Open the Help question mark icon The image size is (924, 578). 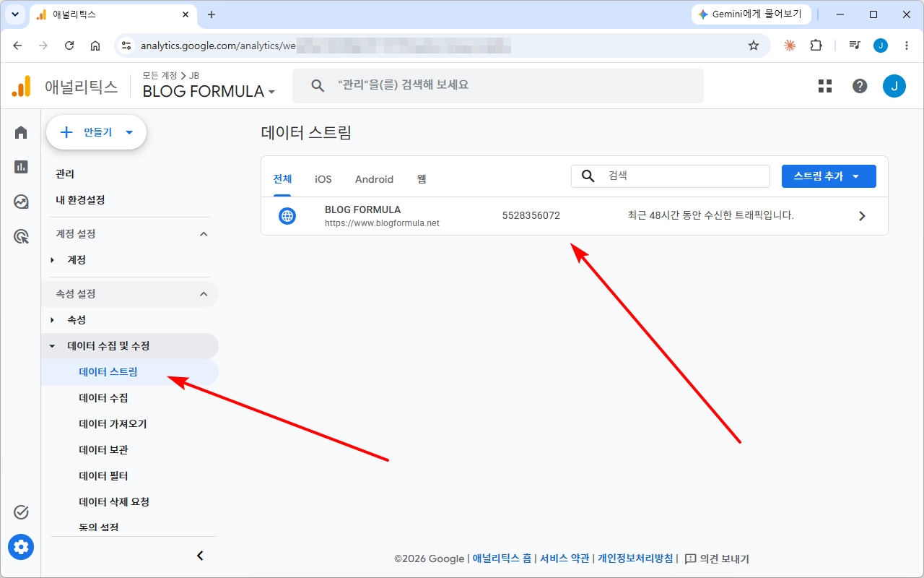coord(860,86)
